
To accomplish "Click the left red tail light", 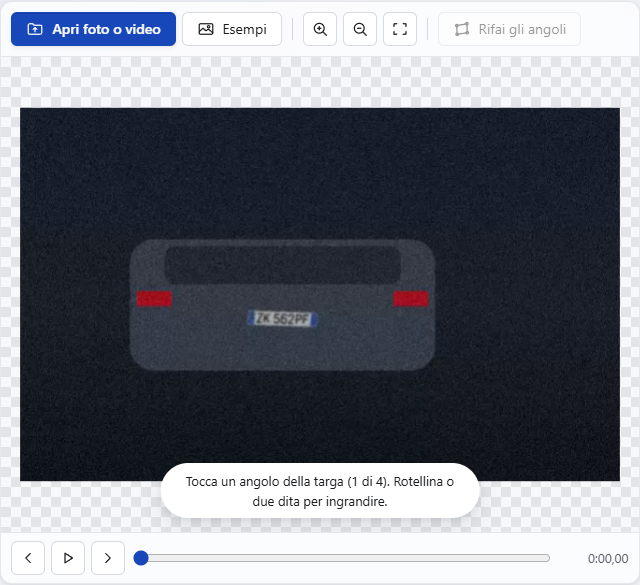I will point(154,298).
